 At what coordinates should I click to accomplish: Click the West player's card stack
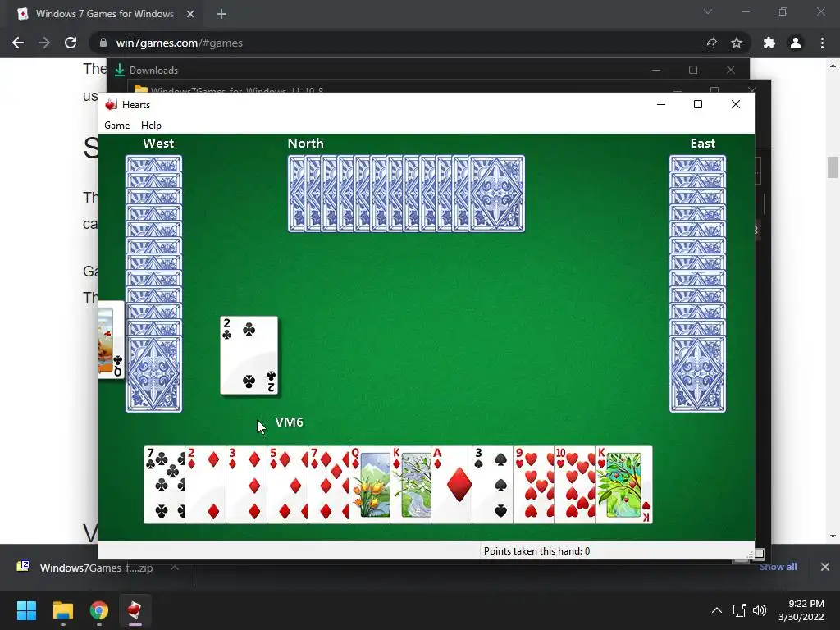pyautogui.click(x=153, y=284)
